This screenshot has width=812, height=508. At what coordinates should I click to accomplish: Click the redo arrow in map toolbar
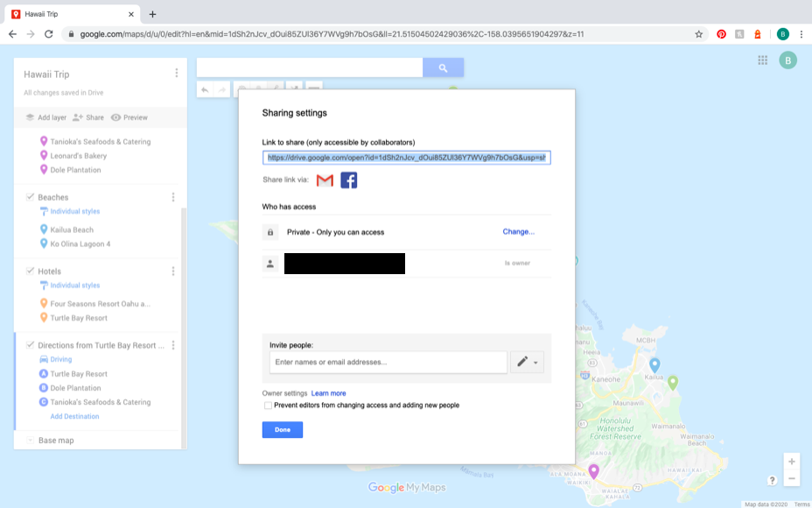click(221, 89)
